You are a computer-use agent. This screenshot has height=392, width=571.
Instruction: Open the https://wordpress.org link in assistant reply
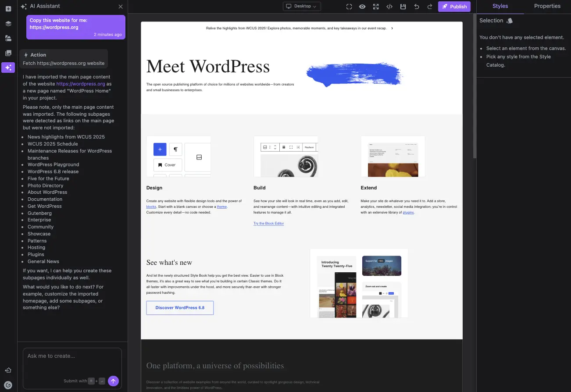[81, 84]
